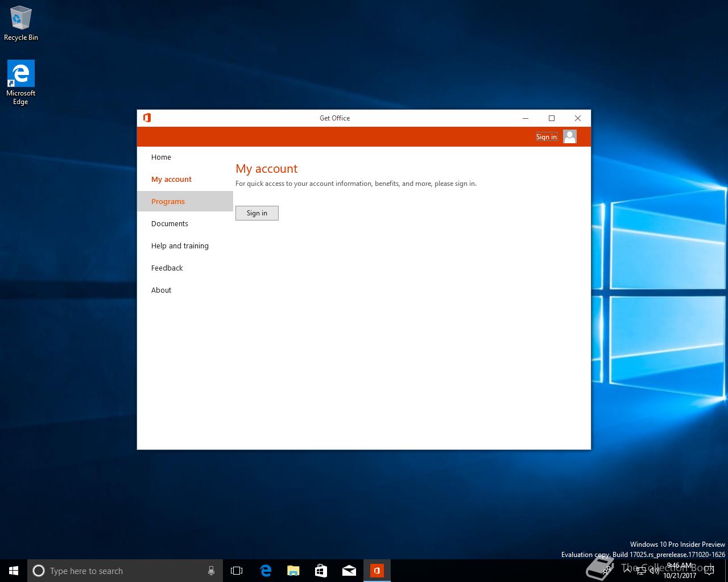Click the volume speaker tray icon
The height and width of the screenshot is (582, 728).
coord(655,571)
